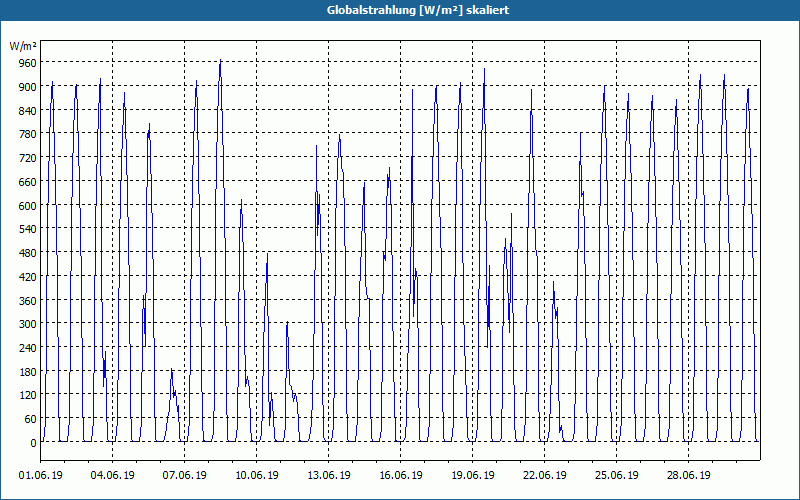Click the 10.06.19 date label
This screenshot has width=800, height=500.
[x=257, y=476]
